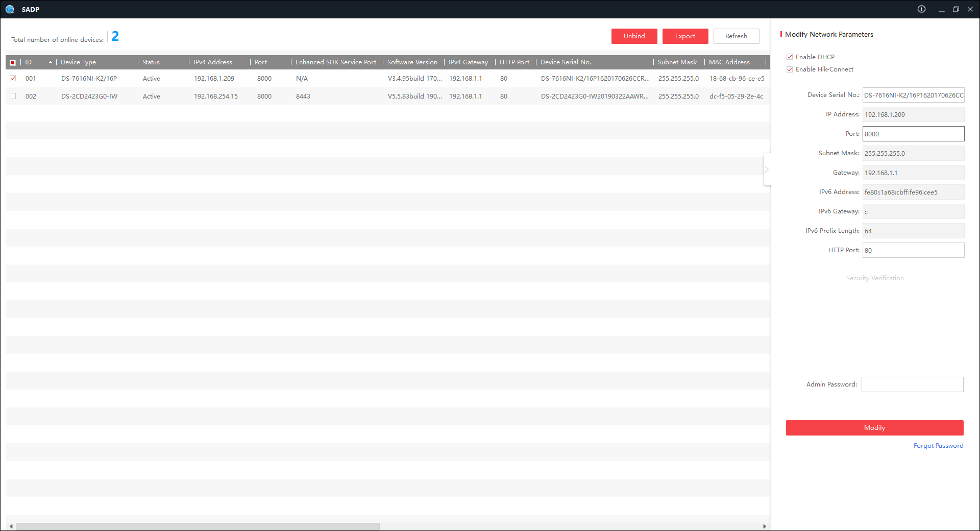Open the Forgot Password link
The image size is (980, 531).
tap(938, 446)
